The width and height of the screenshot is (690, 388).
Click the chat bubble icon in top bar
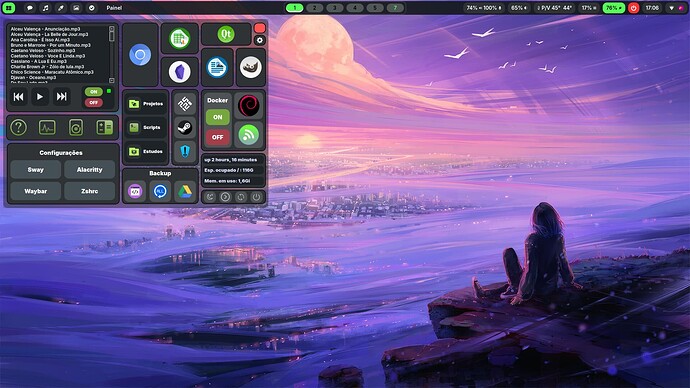(x=30, y=8)
